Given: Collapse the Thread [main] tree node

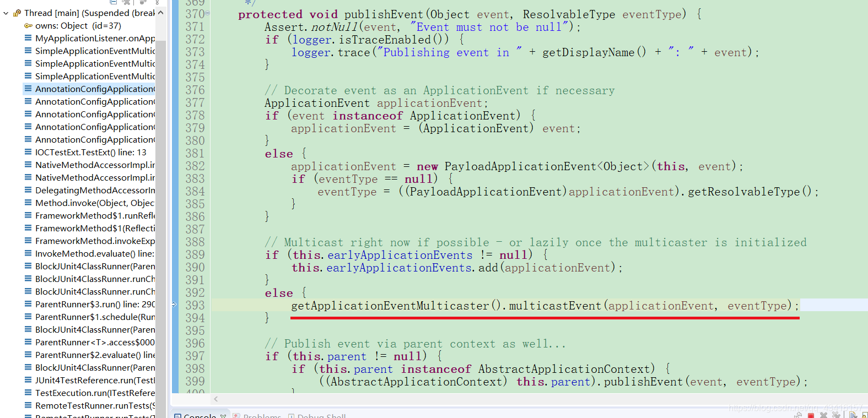Looking at the screenshot, I should click(x=6, y=13).
